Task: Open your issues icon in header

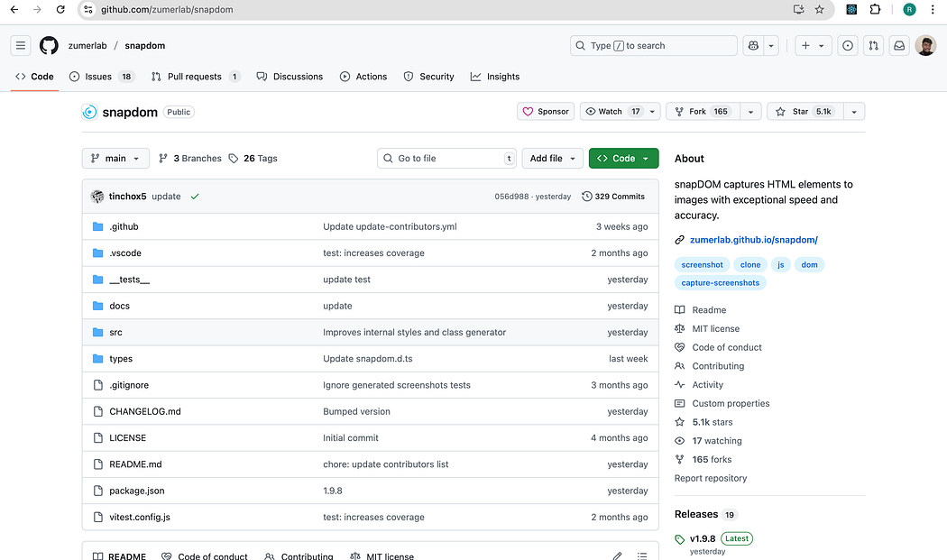Action: 848,45
